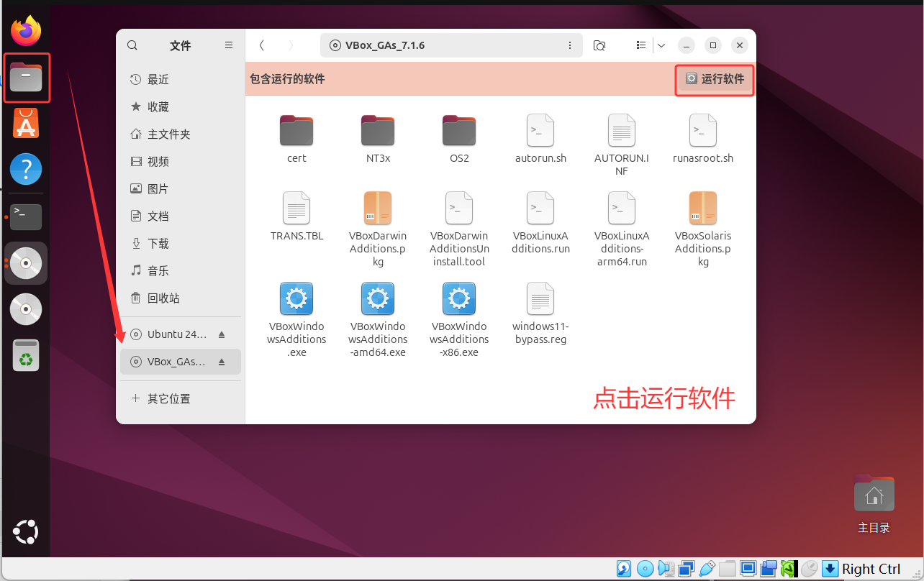Select the NT3x folder
924x581 pixels.
point(378,139)
